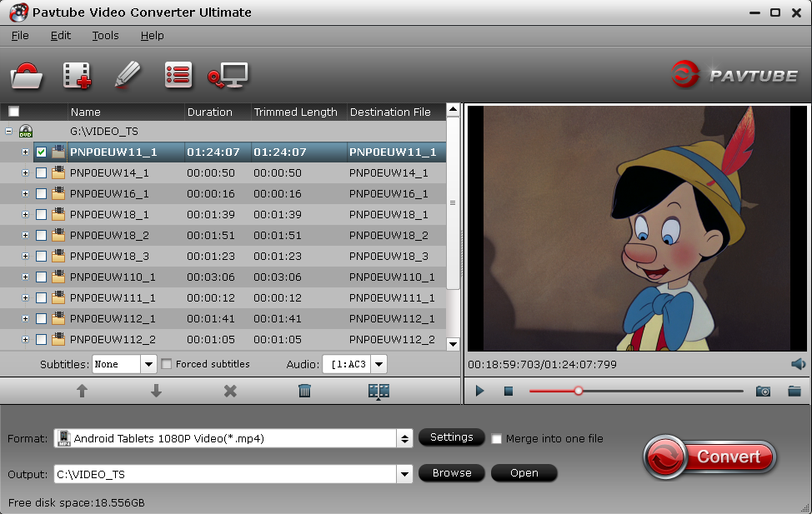The image size is (812, 514).
Task: Stop the preview playback
Action: pos(509,391)
